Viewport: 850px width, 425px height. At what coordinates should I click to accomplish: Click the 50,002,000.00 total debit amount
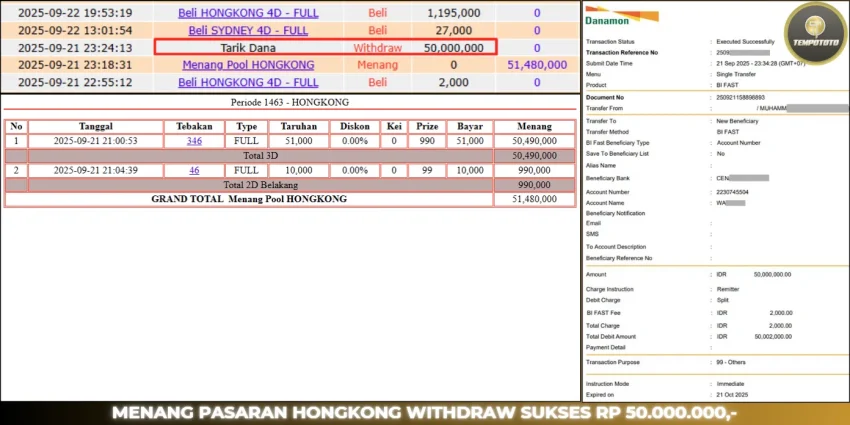tap(772, 337)
